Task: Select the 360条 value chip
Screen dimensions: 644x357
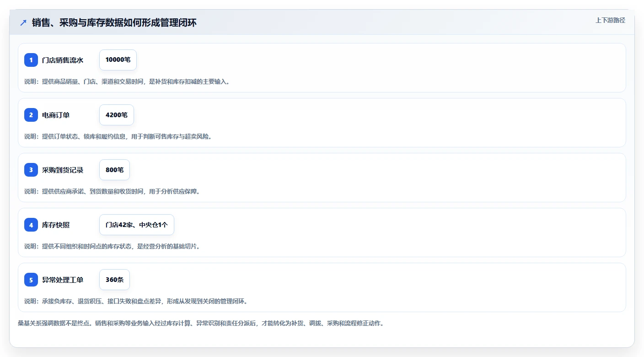Action: (114, 280)
